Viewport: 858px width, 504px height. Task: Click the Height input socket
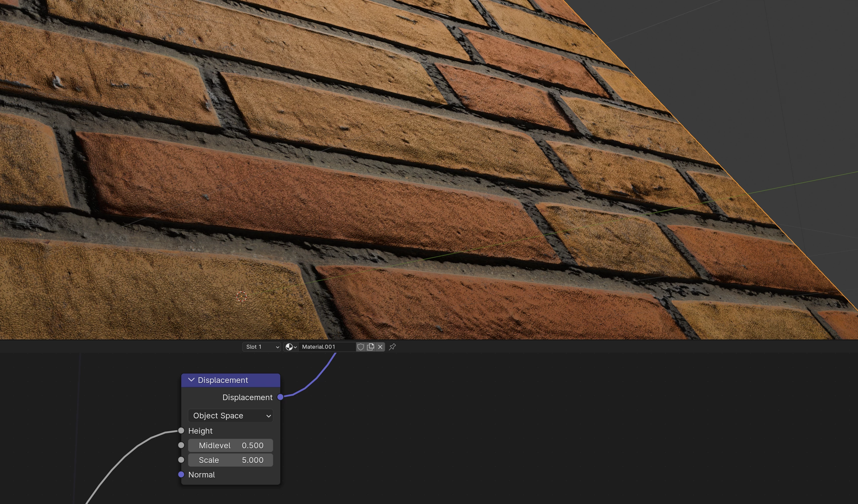181,430
